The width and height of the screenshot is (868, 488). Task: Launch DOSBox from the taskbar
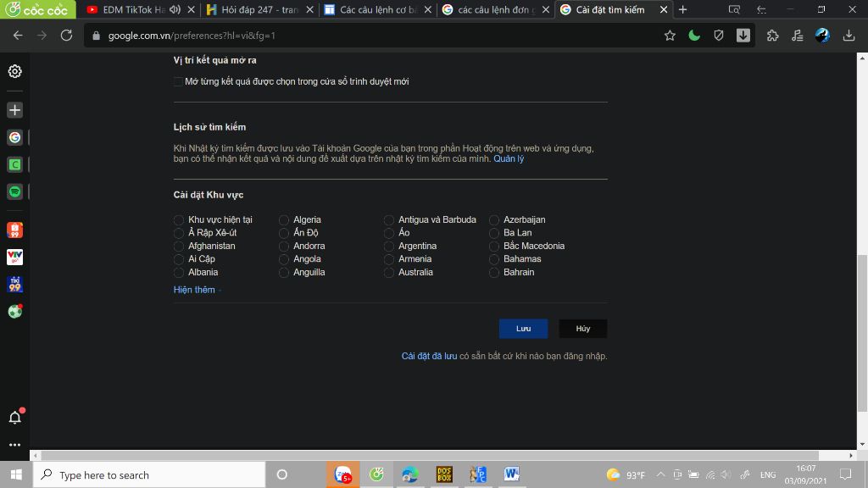click(444, 474)
